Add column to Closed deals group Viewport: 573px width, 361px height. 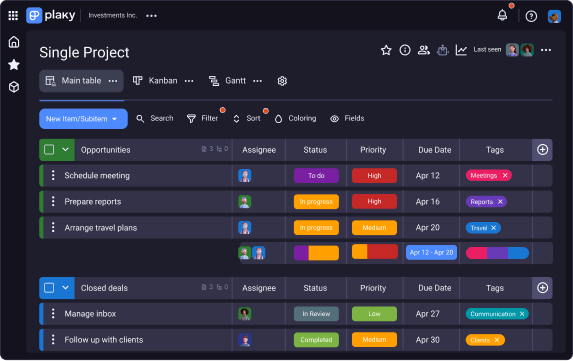tap(542, 288)
